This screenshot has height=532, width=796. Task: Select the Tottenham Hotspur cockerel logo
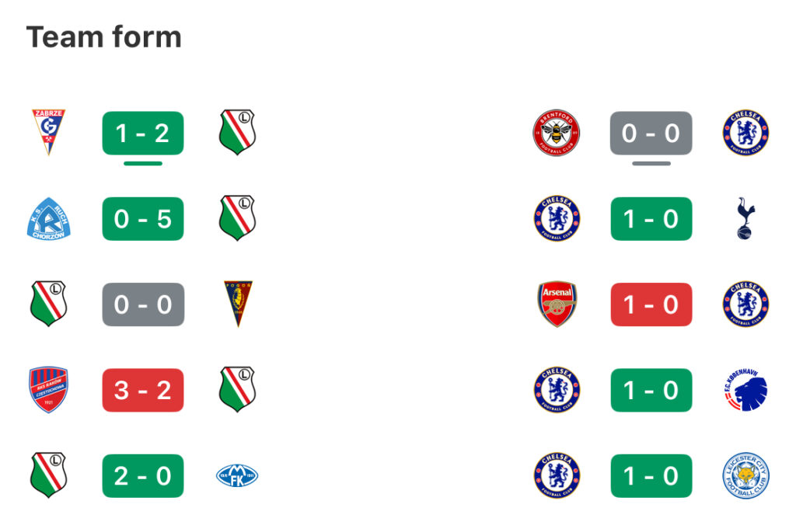pyautogui.click(x=745, y=218)
